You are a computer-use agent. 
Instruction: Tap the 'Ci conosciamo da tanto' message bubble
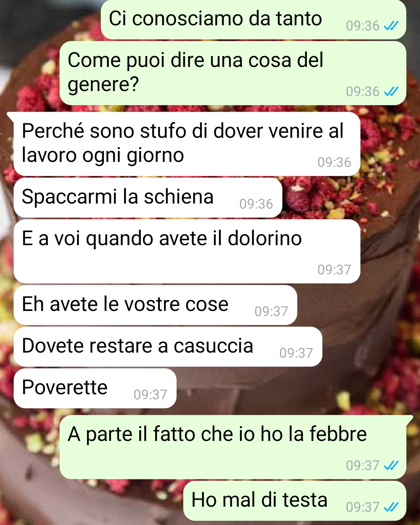point(253,19)
